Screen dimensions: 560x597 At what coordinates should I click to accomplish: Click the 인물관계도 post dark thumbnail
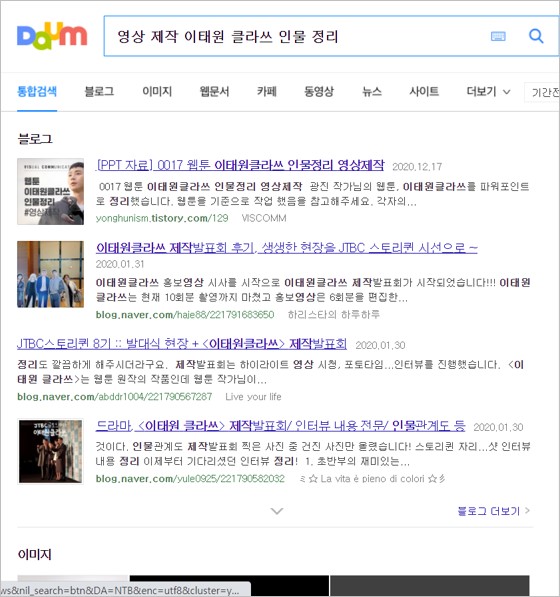pos(50,451)
